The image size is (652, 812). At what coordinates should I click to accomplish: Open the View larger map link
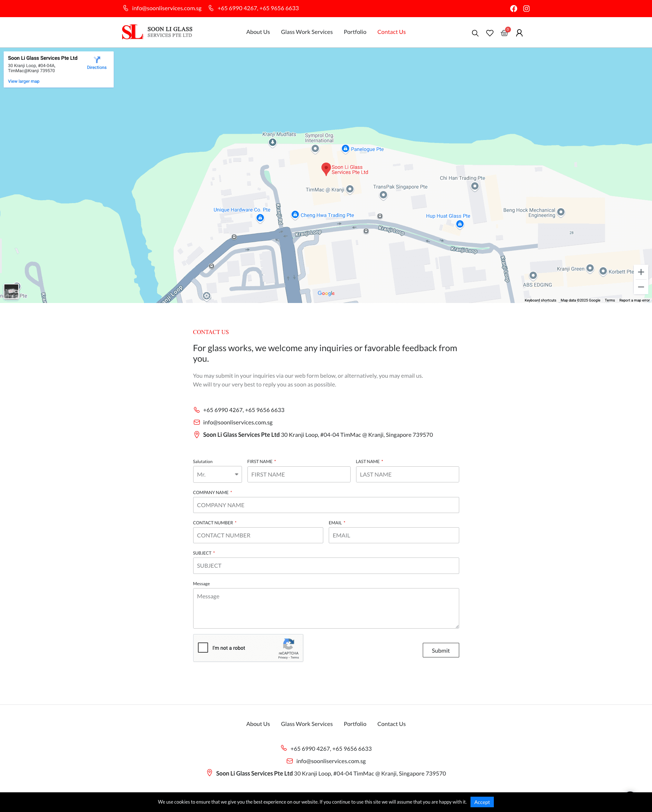pyautogui.click(x=24, y=81)
